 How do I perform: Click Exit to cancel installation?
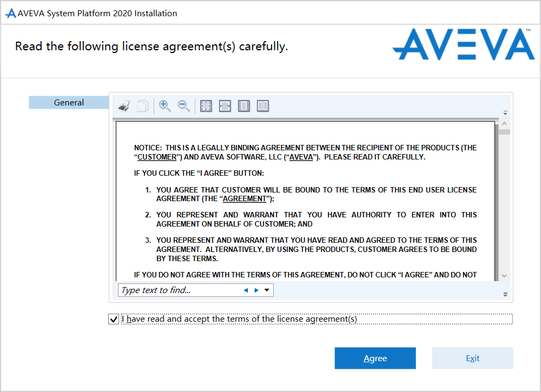tap(472, 358)
